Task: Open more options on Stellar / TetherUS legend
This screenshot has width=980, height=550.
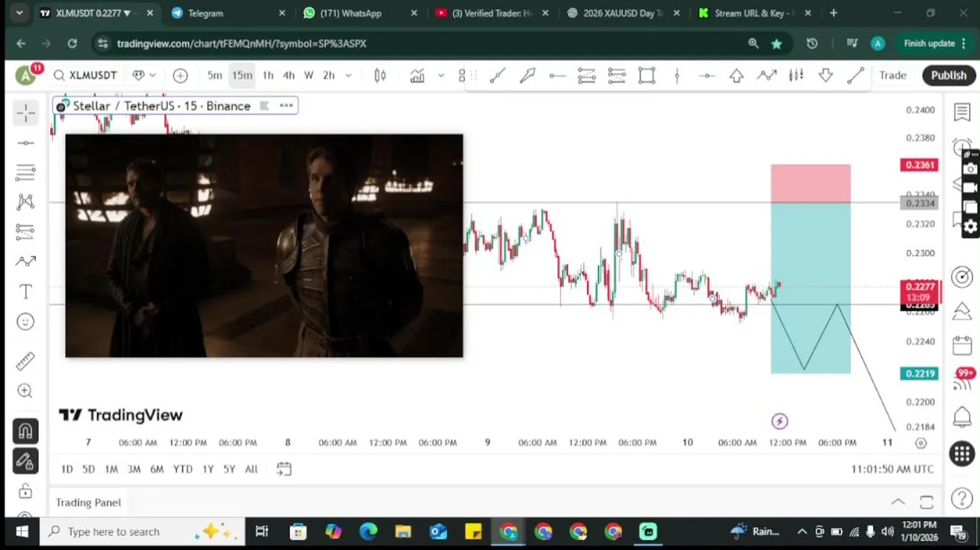Action: (x=286, y=105)
